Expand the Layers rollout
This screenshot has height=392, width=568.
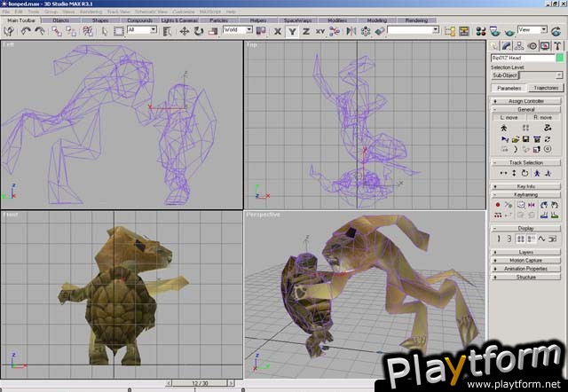click(x=526, y=252)
